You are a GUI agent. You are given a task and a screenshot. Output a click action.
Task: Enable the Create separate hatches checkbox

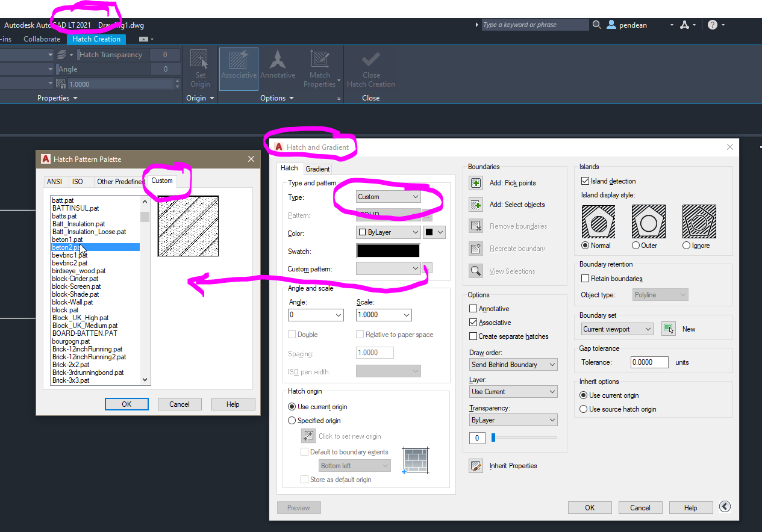pos(473,336)
